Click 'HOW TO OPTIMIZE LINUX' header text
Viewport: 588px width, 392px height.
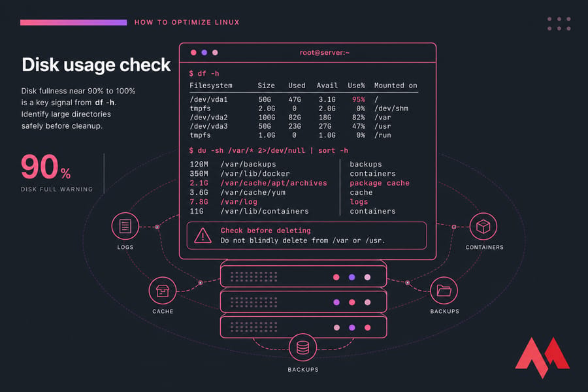(x=187, y=22)
